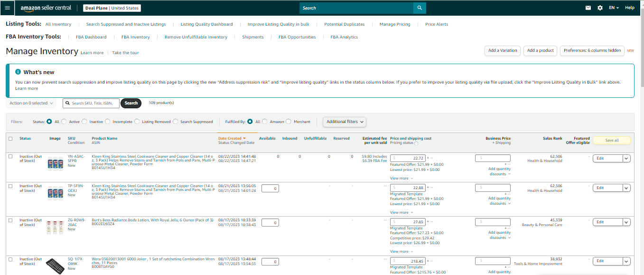Open Edit dropdown arrow for TP-5F9N-OEXJ row
The image size is (644, 275).
coord(626,188)
